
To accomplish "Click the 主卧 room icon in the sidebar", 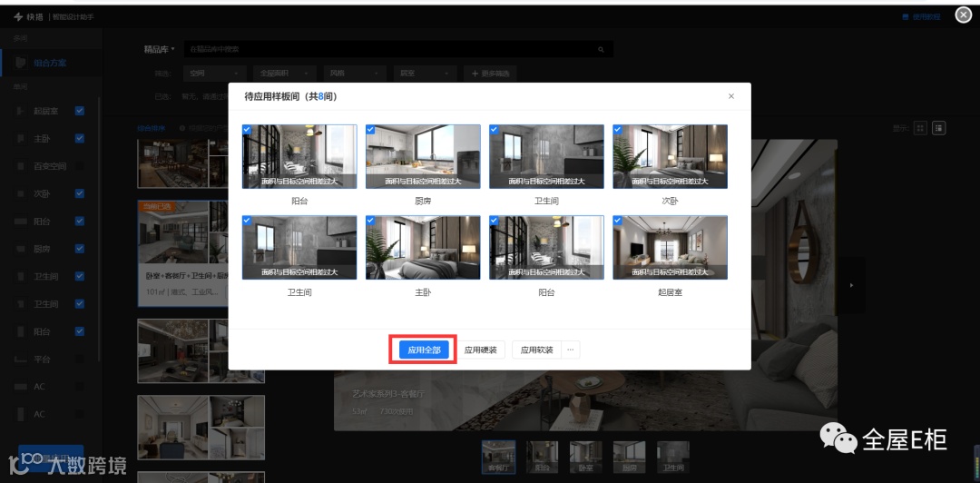I will click(x=21, y=139).
